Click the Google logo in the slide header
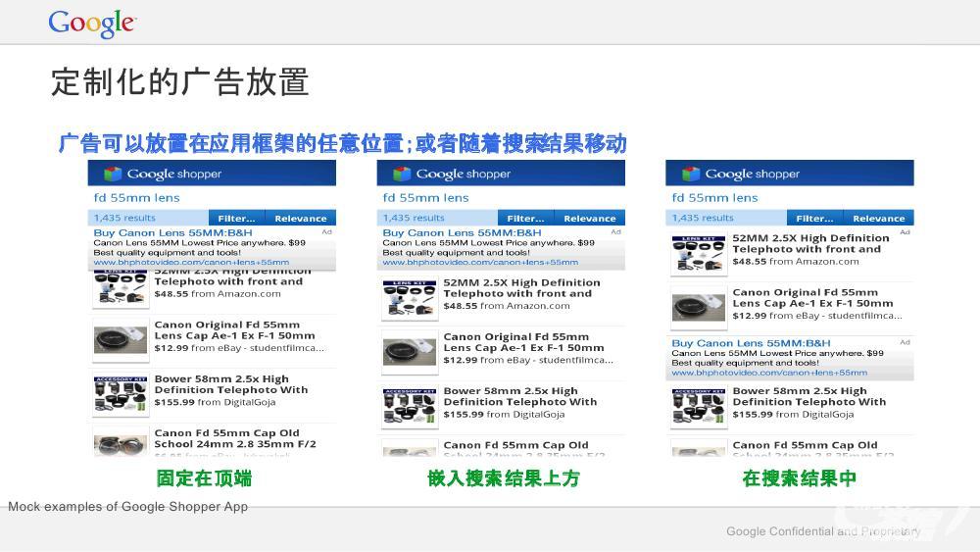980x552 pixels. tap(92, 24)
